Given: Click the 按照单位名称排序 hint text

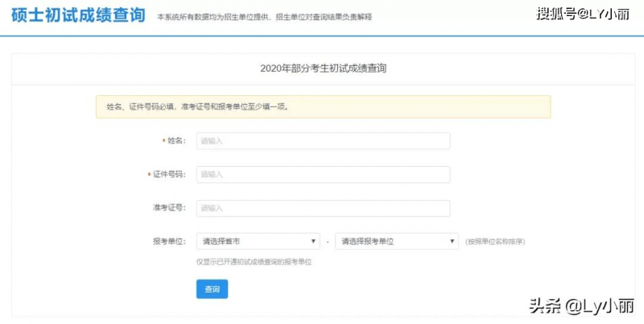Looking at the screenshot, I should point(495,242).
